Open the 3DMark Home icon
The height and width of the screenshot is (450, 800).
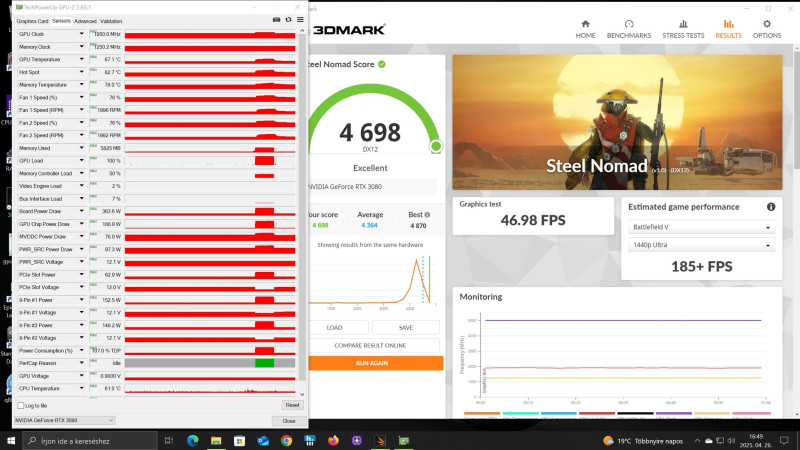click(585, 24)
